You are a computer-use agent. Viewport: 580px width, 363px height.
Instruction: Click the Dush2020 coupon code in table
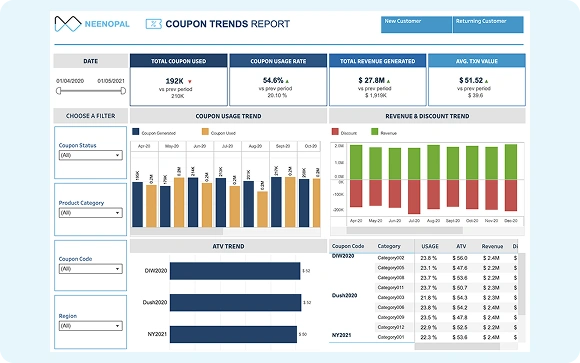click(x=344, y=295)
